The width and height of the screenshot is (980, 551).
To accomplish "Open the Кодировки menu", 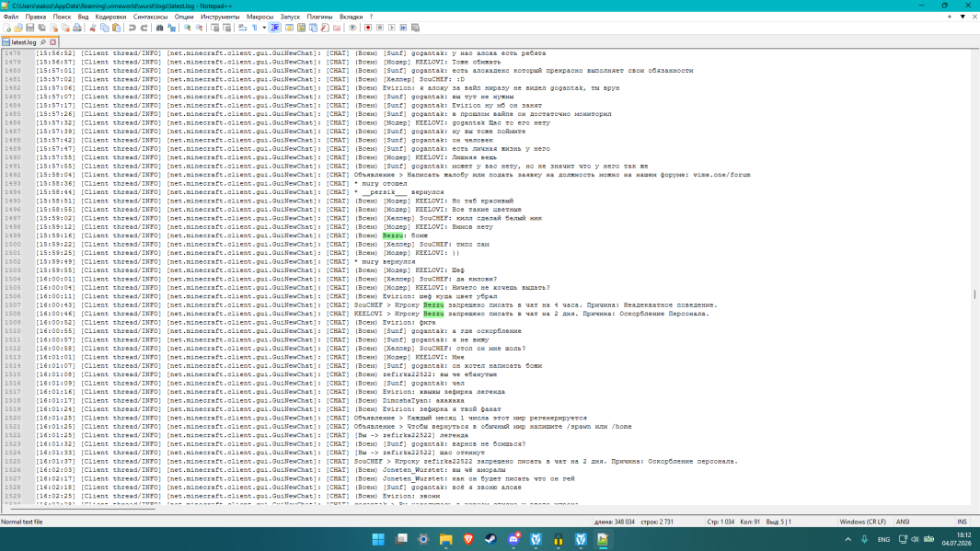I will click(110, 17).
